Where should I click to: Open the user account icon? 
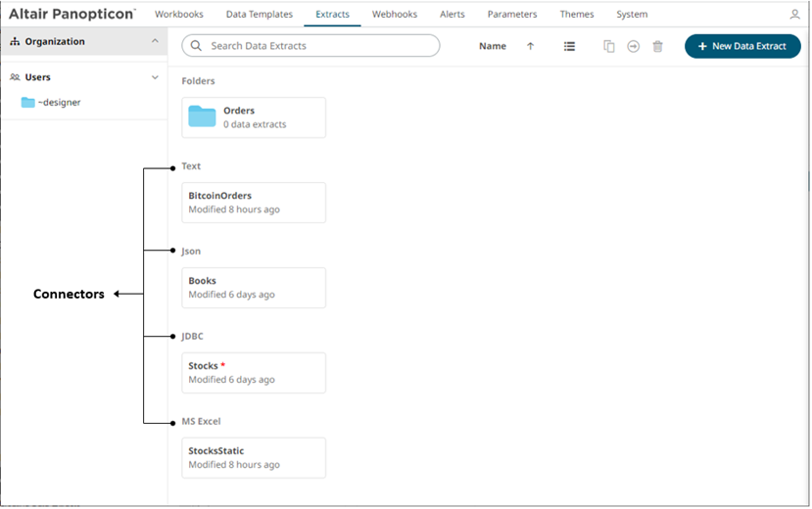[794, 15]
